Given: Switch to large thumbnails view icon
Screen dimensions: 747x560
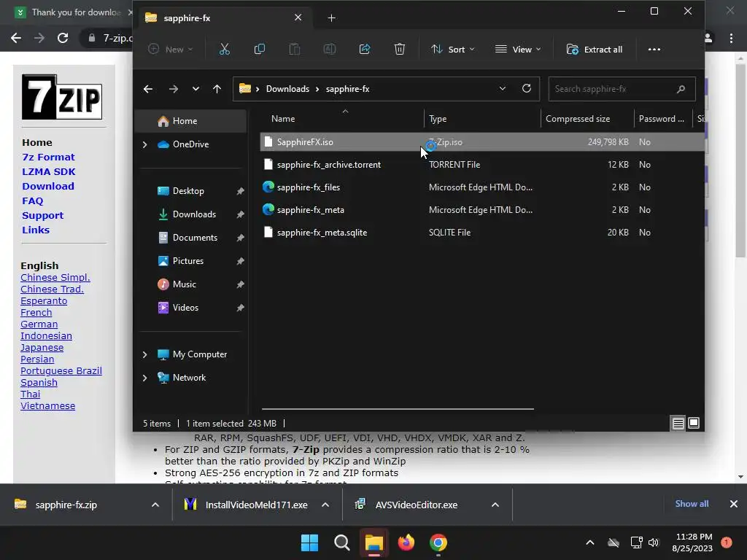Looking at the screenshot, I should point(694,423).
